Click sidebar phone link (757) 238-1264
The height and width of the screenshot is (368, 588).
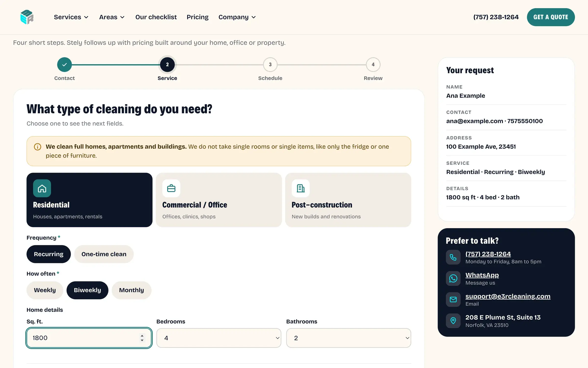488,254
